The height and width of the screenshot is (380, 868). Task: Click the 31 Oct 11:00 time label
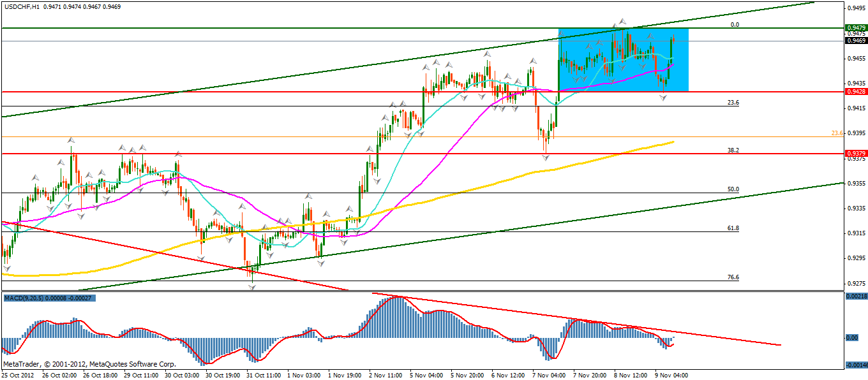point(259,376)
